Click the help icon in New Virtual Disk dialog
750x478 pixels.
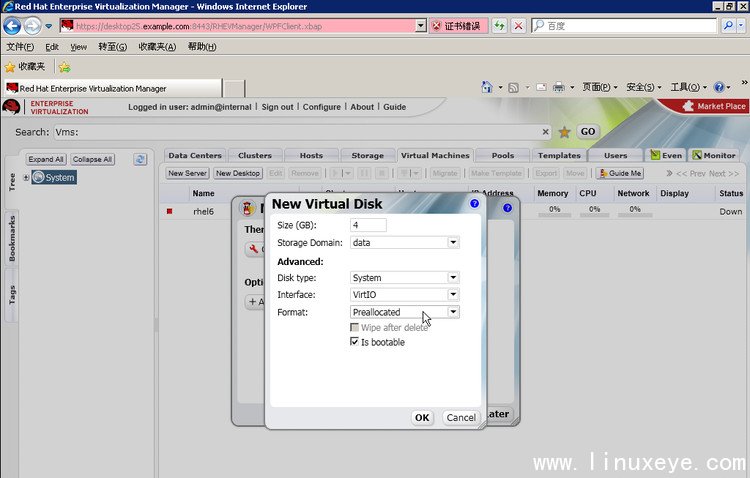click(474, 203)
